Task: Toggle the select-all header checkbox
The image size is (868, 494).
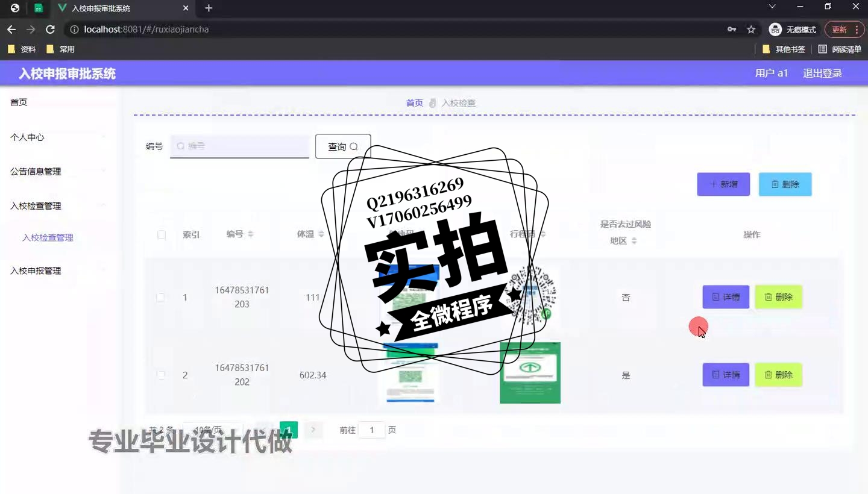Action: pyautogui.click(x=161, y=234)
